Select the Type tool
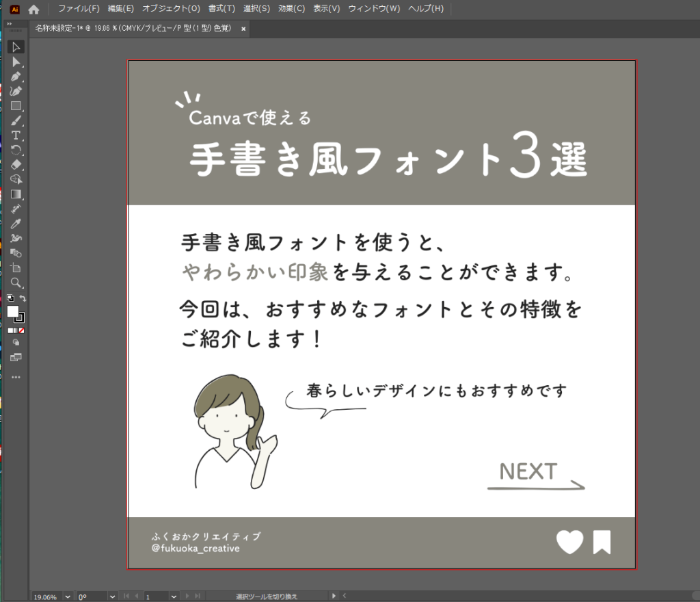 point(16,135)
